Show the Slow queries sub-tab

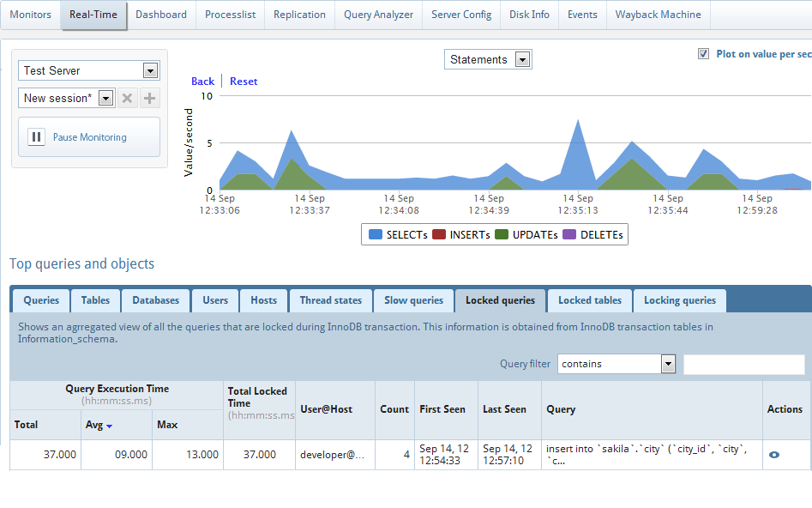click(414, 300)
